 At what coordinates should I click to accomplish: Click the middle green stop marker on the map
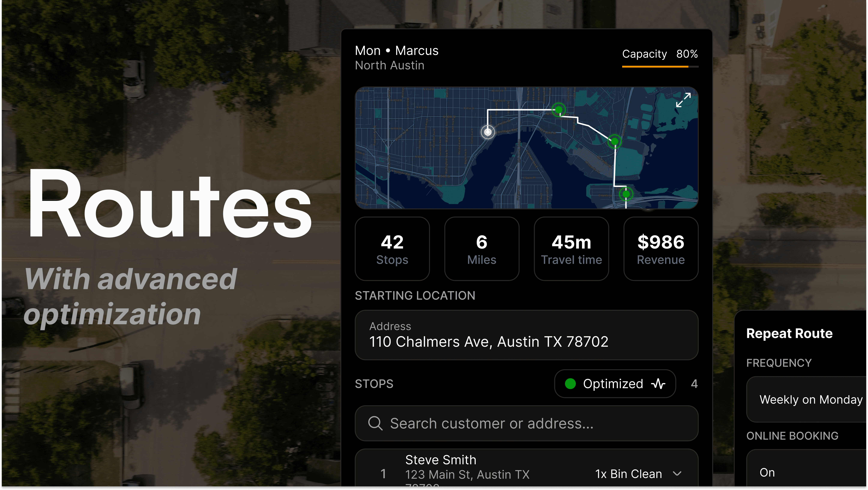615,141
